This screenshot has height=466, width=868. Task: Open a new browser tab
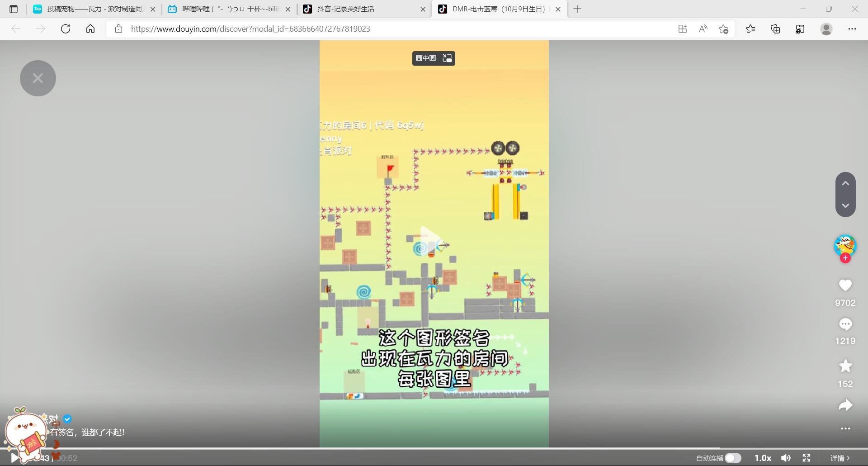[x=577, y=9]
